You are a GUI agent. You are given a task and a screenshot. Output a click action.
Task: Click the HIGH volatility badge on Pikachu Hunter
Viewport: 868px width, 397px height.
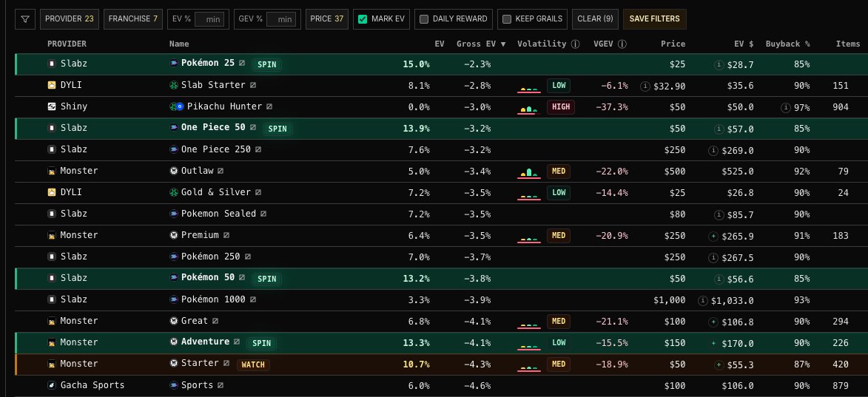coord(560,107)
